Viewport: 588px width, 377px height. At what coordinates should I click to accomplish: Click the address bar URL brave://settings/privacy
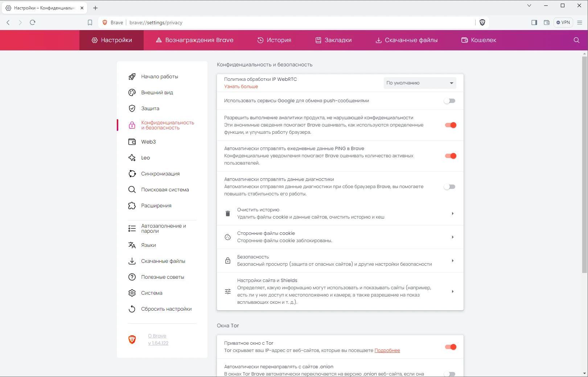(156, 22)
